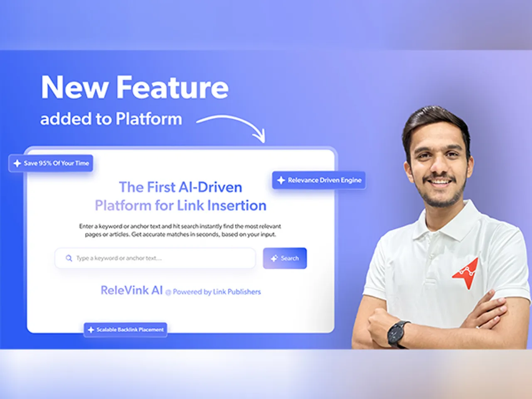The width and height of the screenshot is (532, 399).
Task: Click description line starting 'pages or articles'
Action: coord(180,234)
